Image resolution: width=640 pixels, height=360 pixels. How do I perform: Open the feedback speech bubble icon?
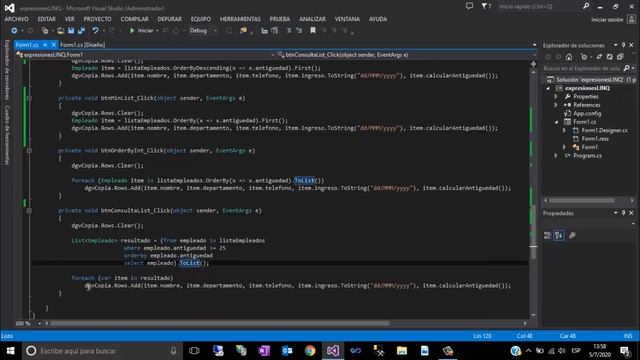click(469, 6)
